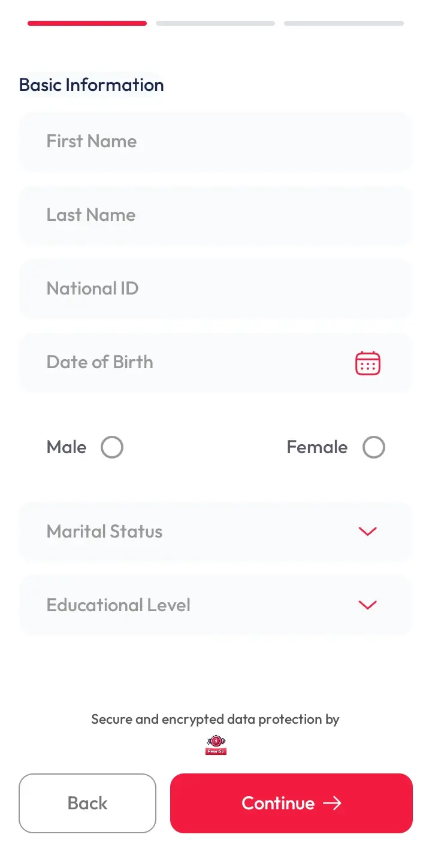Screen dimensions: 429x868
Task: Select the Female radio button
Action: pyautogui.click(x=374, y=447)
